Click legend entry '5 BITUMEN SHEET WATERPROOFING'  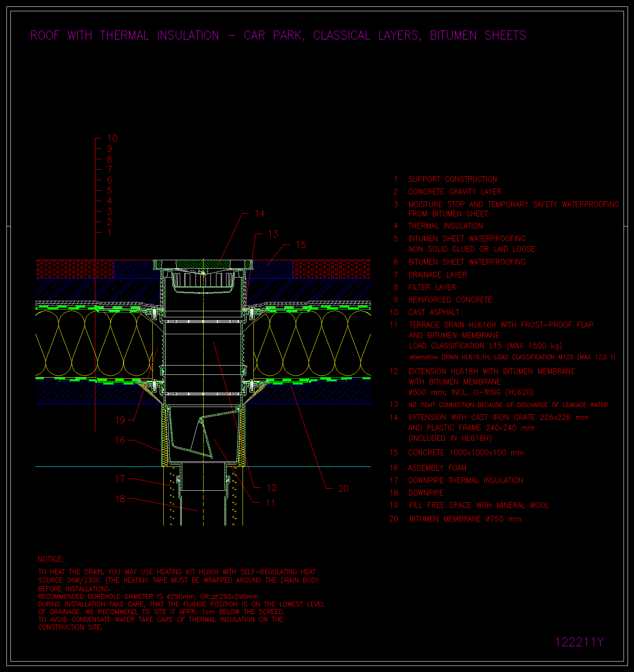click(459, 239)
